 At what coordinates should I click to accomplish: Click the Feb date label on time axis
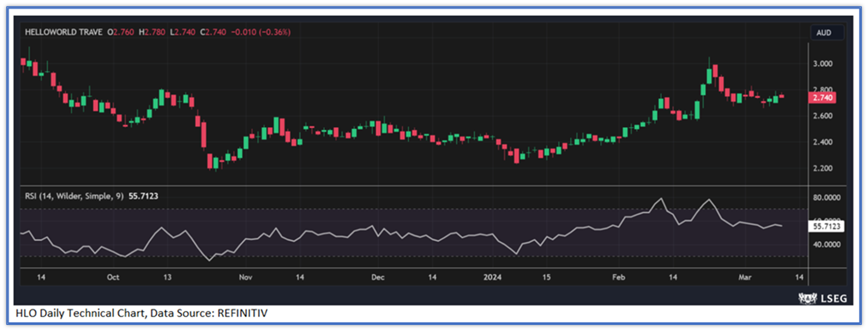619,277
